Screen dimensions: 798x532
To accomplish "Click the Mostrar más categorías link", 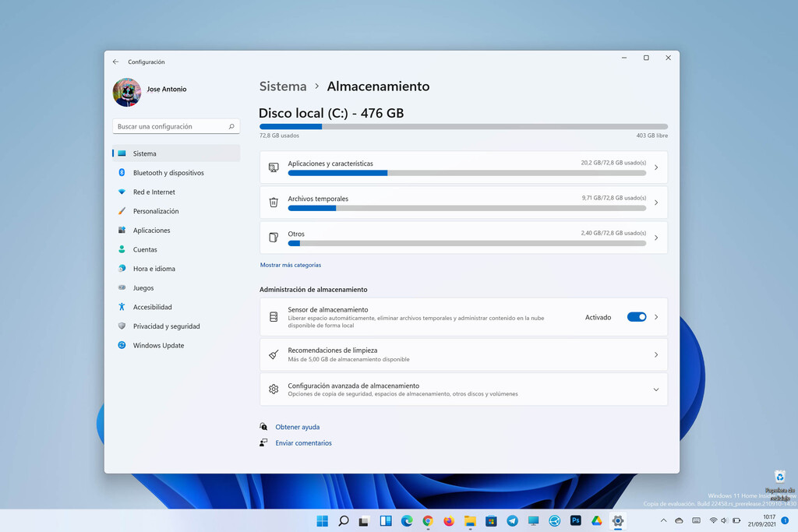I will point(291,265).
